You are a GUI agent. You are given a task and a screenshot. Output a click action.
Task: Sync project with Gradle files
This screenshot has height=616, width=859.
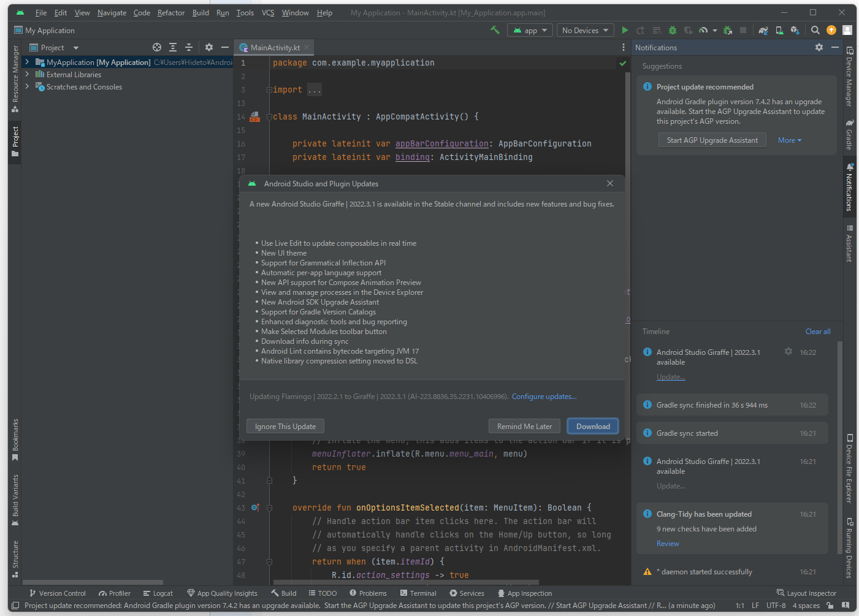(763, 30)
